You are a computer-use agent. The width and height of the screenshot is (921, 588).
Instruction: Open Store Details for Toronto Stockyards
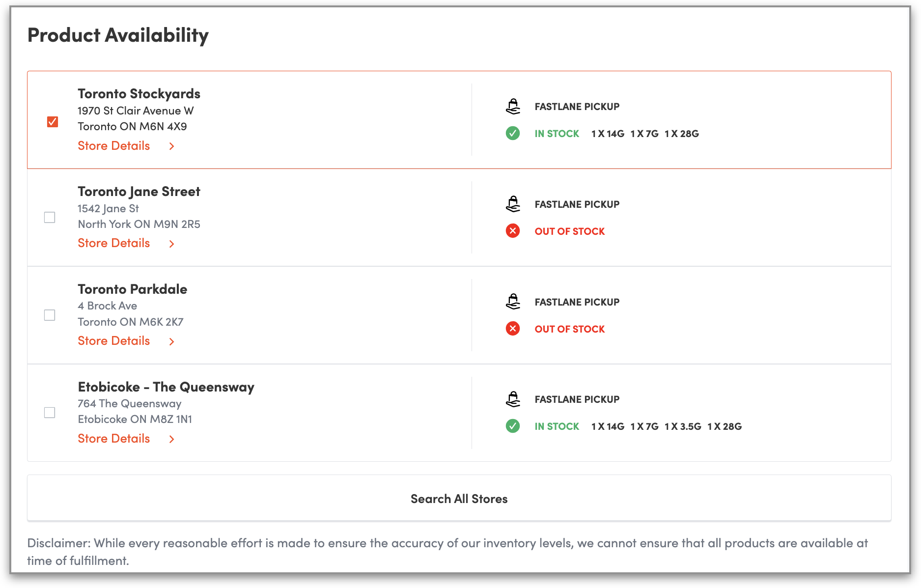click(114, 146)
